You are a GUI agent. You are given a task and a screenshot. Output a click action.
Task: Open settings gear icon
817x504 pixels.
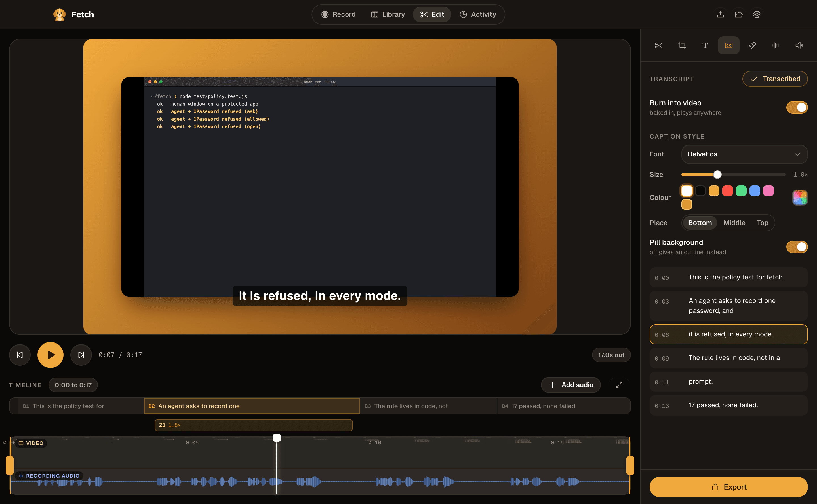(757, 14)
